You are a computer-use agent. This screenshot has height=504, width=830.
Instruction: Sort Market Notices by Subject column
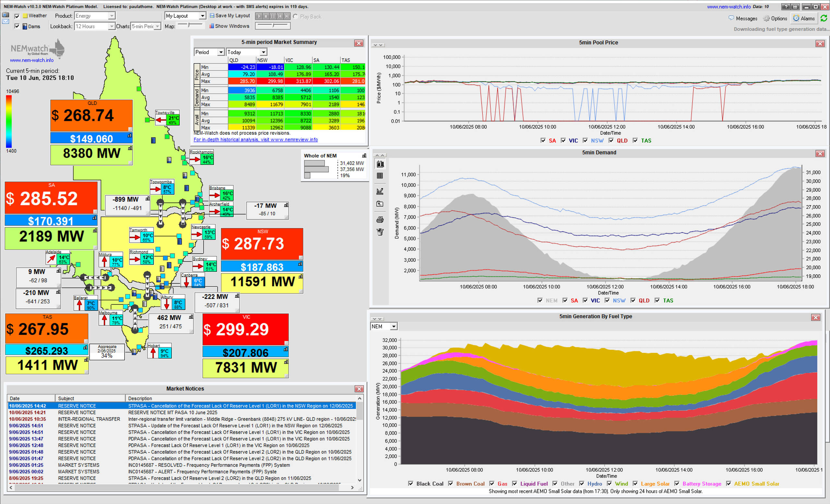pyautogui.click(x=90, y=398)
